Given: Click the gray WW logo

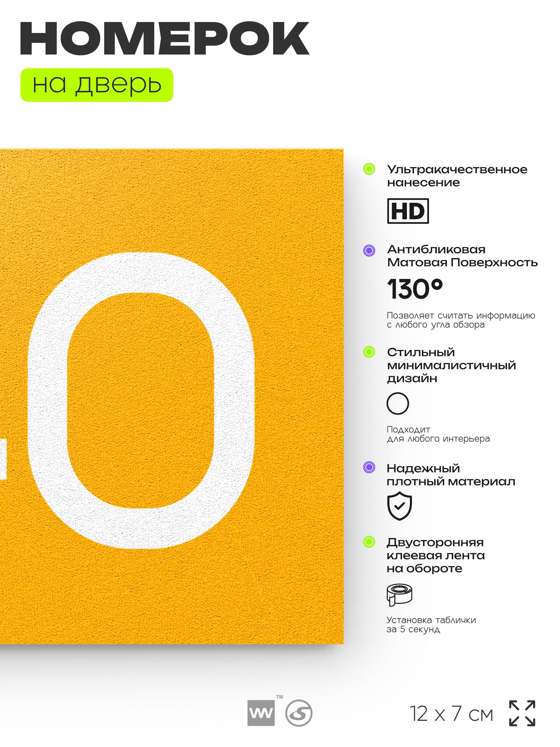Looking at the screenshot, I should tap(261, 713).
